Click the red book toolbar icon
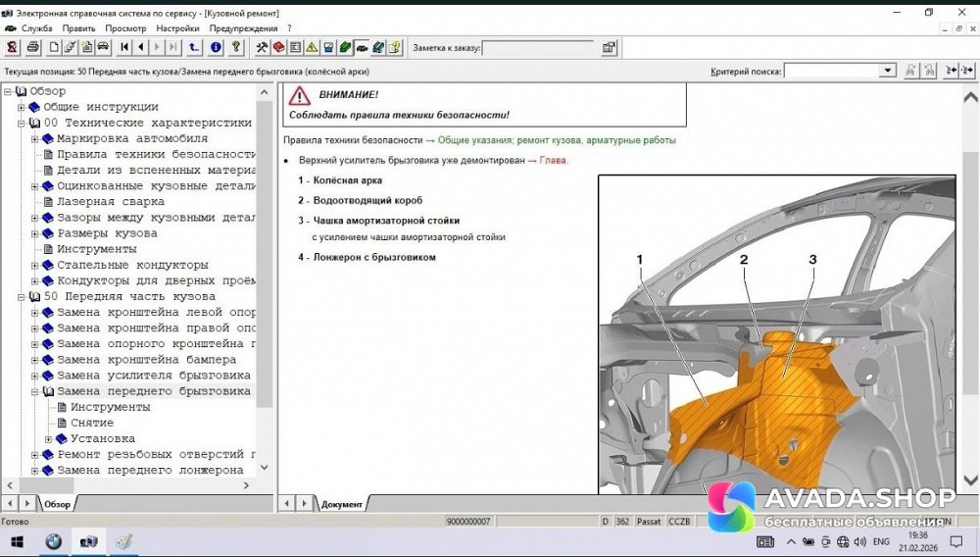Image resolution: width=980 pixels, height=557 pixels. point(278,47)
